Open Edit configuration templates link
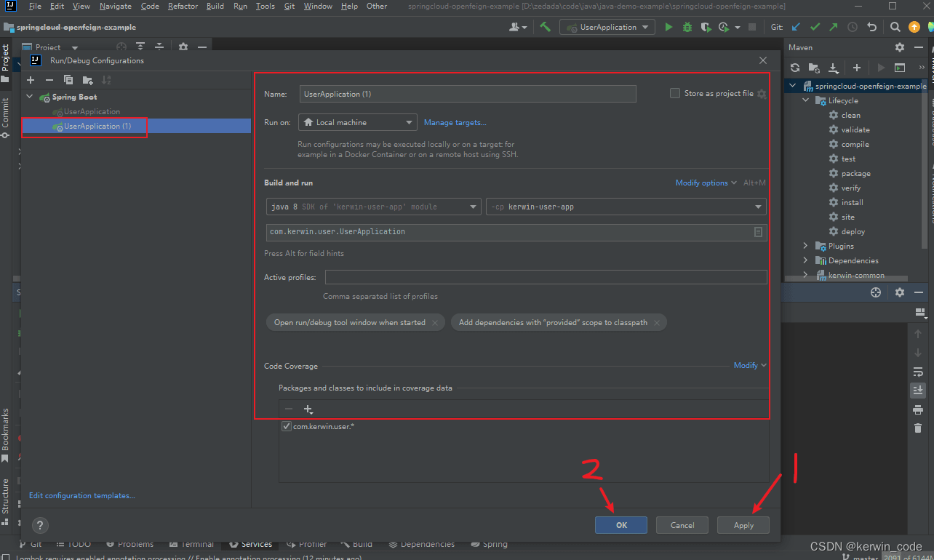The height and width of the screenshot is (560, 934). (82, 495)
